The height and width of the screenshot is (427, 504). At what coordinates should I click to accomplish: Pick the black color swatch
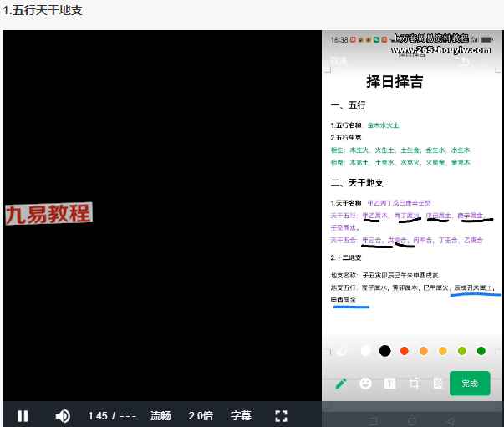384,351
